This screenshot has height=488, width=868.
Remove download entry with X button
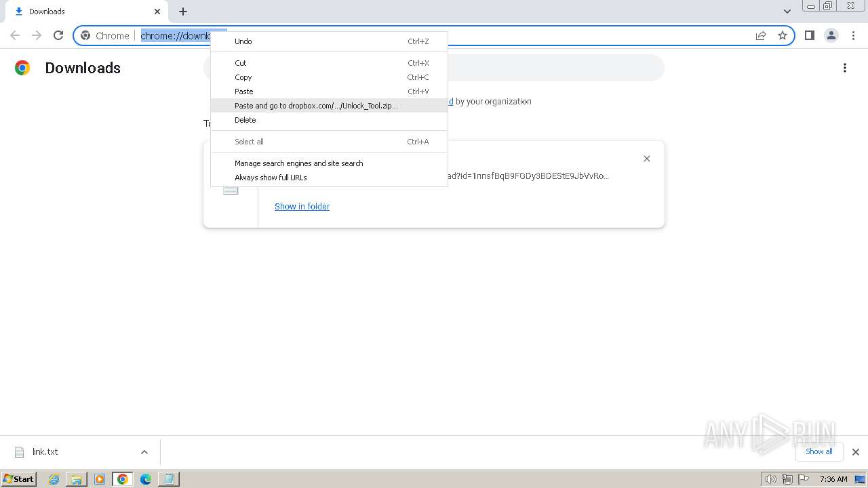647,159
